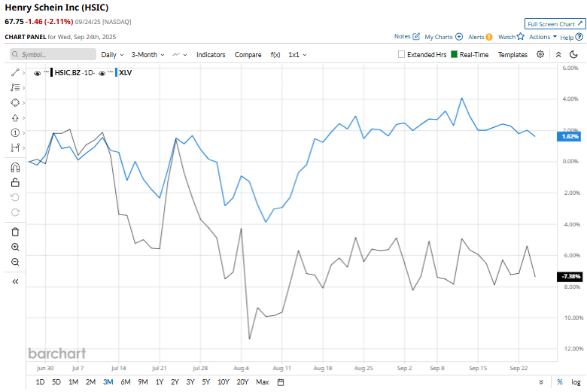Expand bottom panel double chevron
Image resolution: width=587 pixels, height=392 pixels.
coord(541,382)
